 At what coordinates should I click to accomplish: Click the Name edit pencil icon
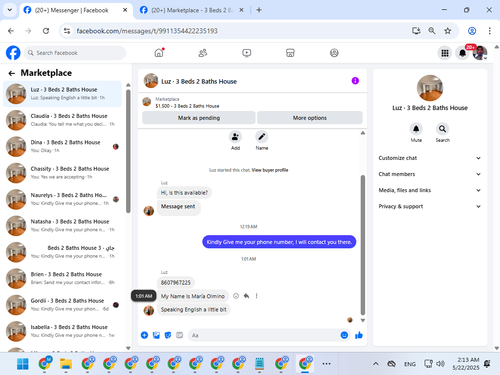click(262, 136)
